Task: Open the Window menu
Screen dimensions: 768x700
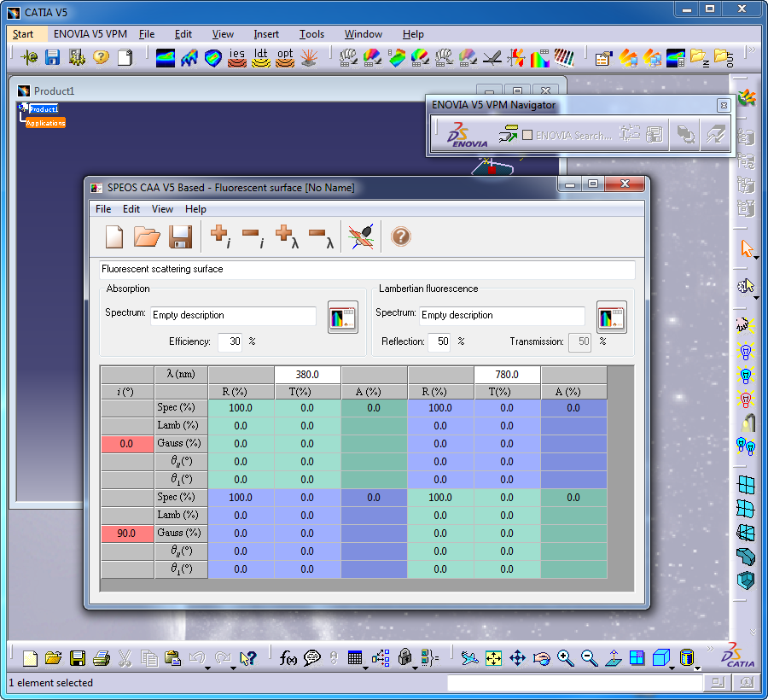Action: coord(363,34)
